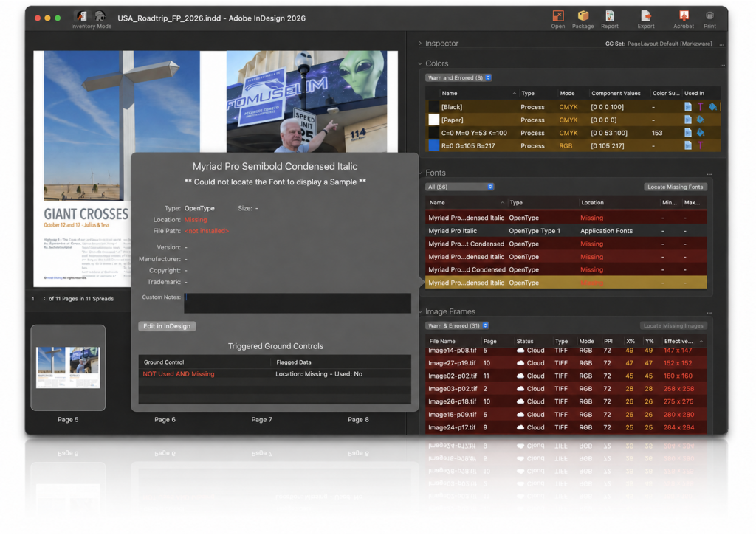Open the Warn & Errored (31) images filter
756x535 pixels.
pos(457,326)
